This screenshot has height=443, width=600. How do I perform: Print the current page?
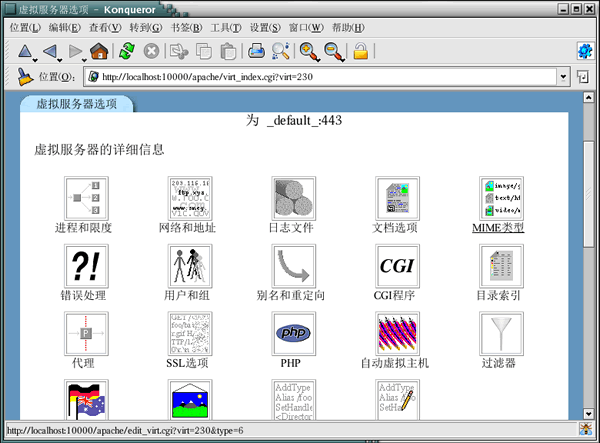tap(256, 51)
